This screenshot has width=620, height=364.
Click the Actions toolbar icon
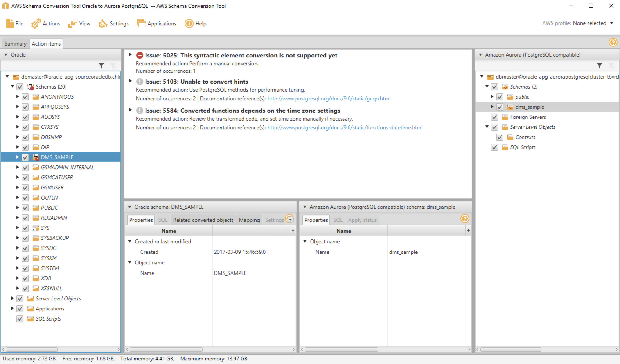coord(36,24)
